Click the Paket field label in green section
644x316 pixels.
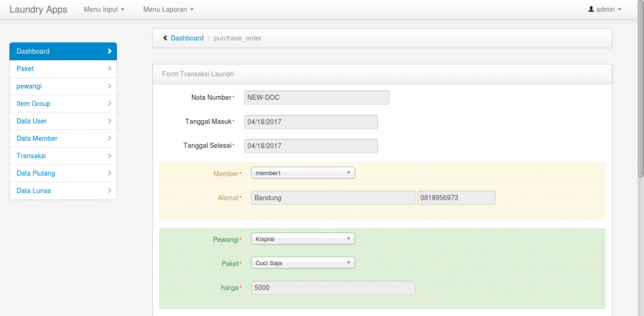pyautogui.click(x=230, y=264)
